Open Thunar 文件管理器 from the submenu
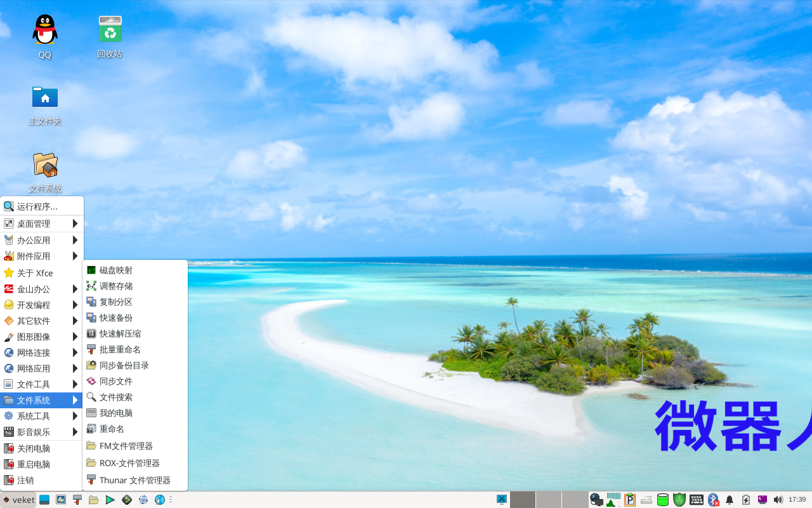812x508 pixels. [x=135, y=480]
